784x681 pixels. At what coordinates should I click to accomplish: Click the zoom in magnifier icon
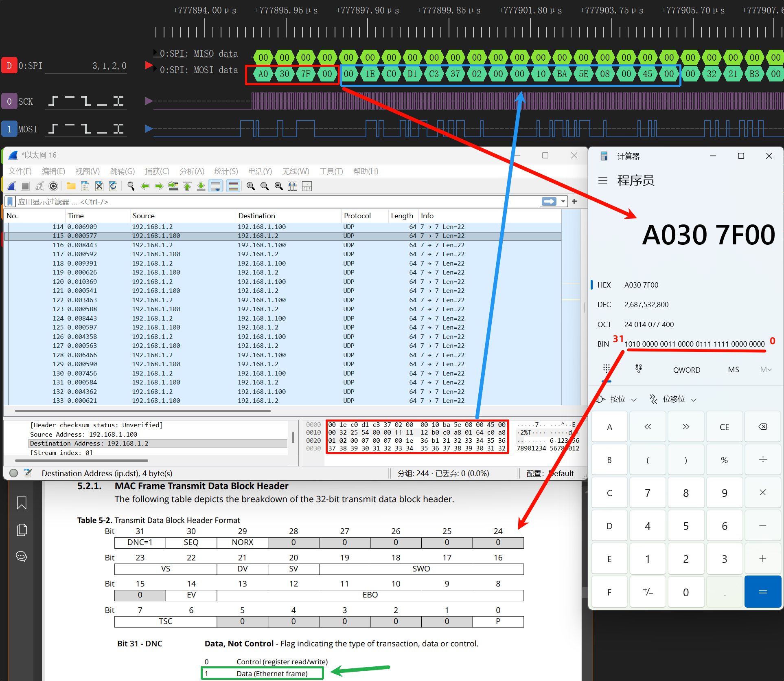(251, 186)
